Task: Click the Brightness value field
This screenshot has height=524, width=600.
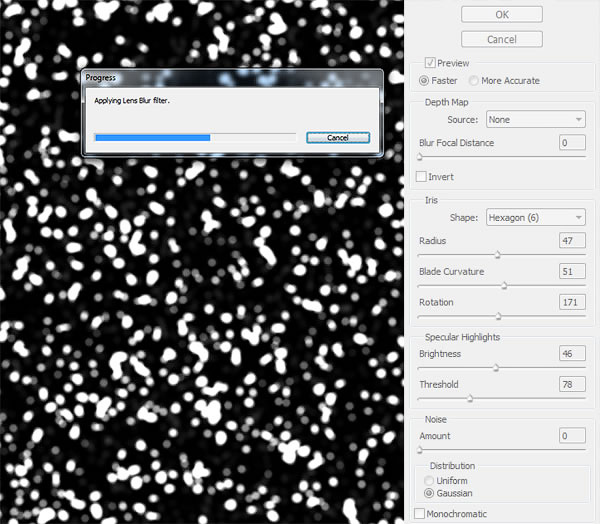Action: click(572, 353)
